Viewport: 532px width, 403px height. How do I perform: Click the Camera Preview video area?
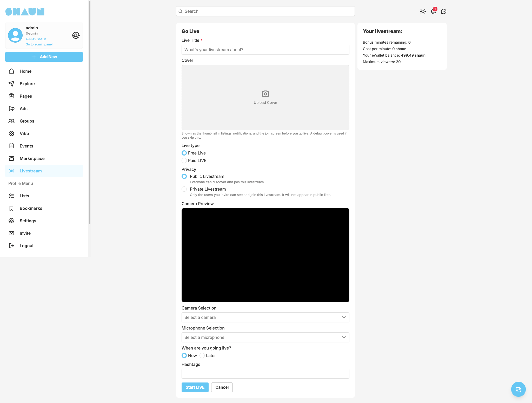click(265, 255)
